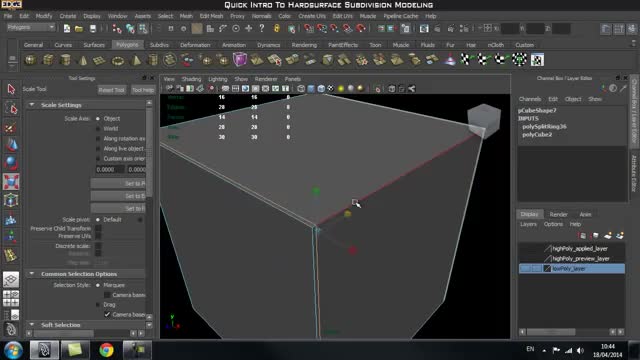Click the save scene disk icon
640x360 pixels.
[93, 29]
